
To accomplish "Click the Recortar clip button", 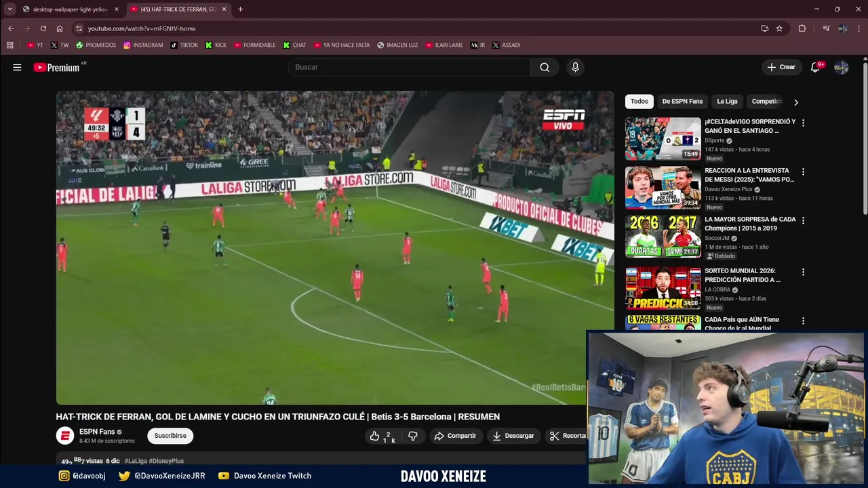I will [x=567, y=436].
